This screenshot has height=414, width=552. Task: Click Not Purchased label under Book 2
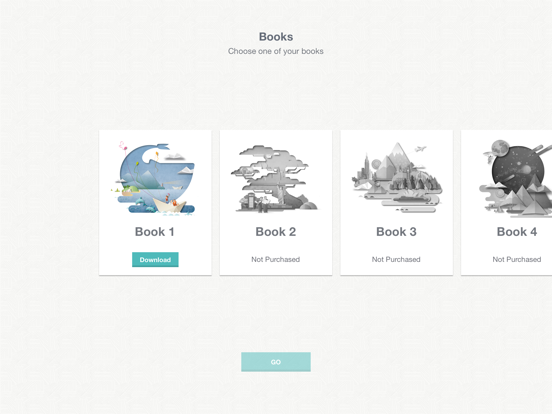pyautogui.click(x=276, y=259)
